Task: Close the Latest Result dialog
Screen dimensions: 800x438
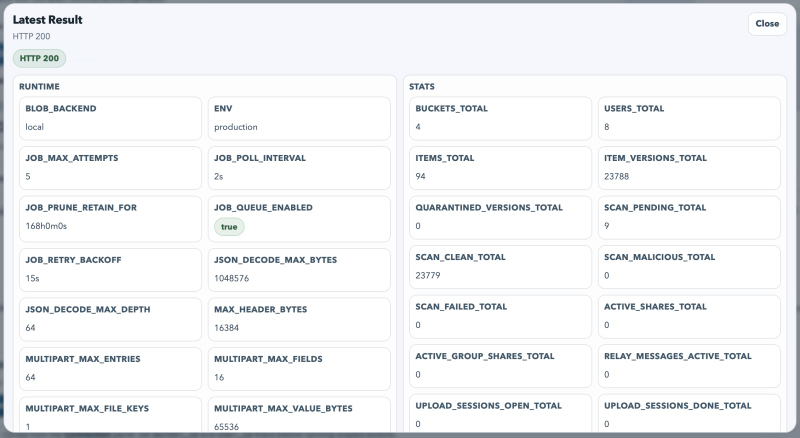Action: [x=767, y=23]
